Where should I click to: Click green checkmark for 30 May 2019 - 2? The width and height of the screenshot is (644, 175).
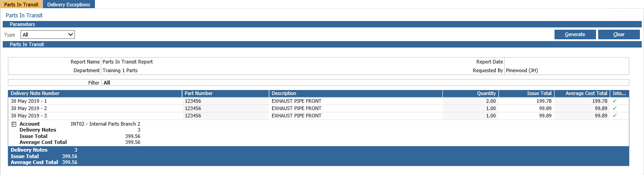click(x=615, y=108)
